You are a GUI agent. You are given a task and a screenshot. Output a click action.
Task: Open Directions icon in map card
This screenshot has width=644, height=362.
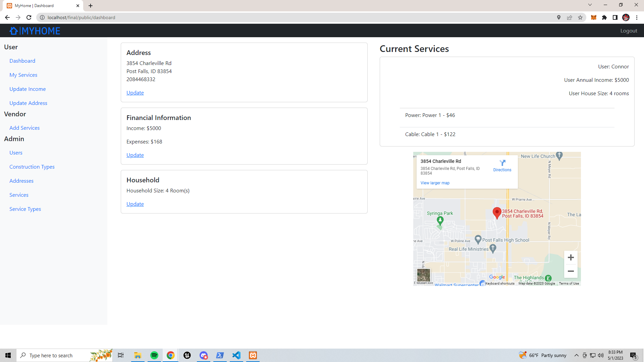[502, 163]
